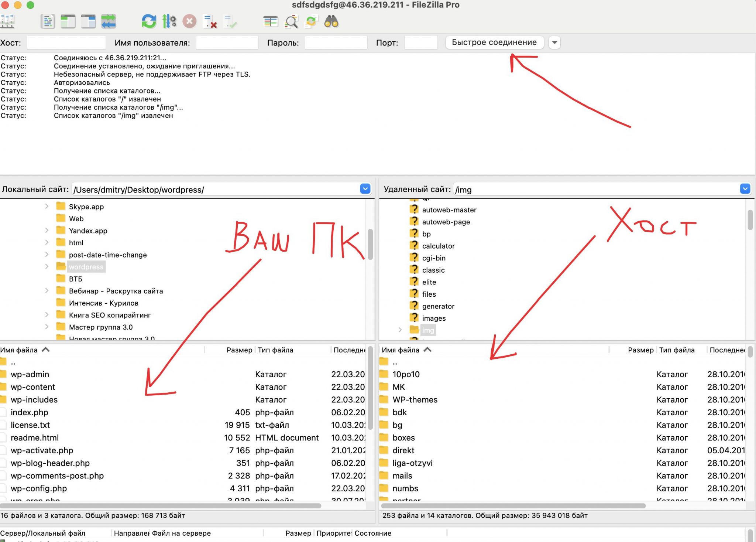Sort local files by Имя файла header
The height and width of the screenshot is (542, 756).
[x=19, y=350]
